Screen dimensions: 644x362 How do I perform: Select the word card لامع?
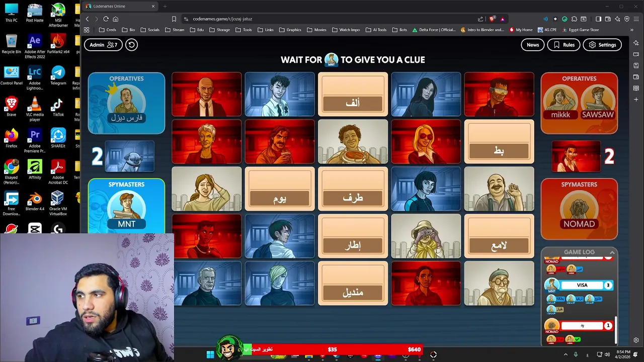point(499,237)
